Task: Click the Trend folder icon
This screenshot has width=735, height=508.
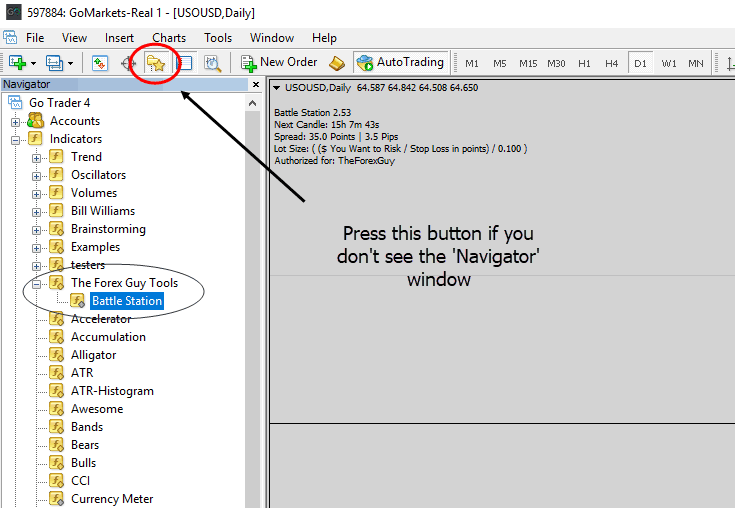Action: (56, 156)
